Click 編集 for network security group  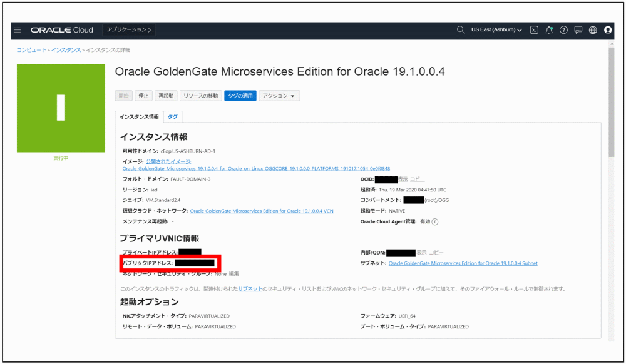tap(233, 274)
